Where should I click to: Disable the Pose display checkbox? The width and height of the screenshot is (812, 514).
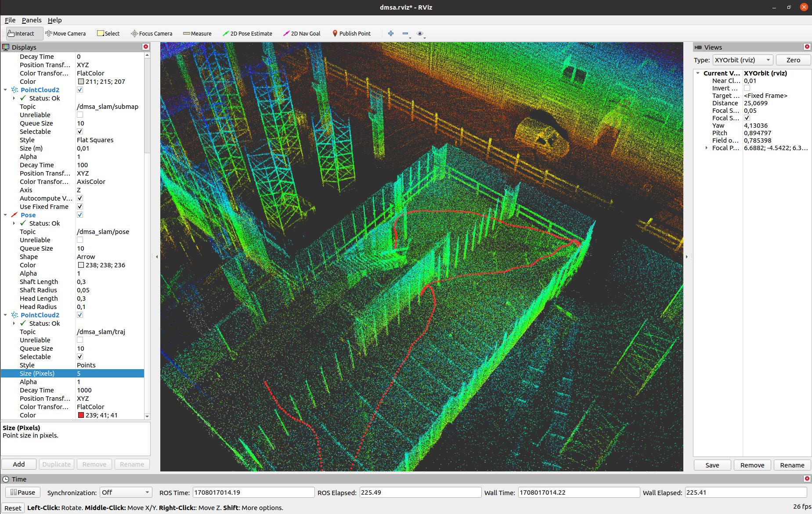point(80,215)
